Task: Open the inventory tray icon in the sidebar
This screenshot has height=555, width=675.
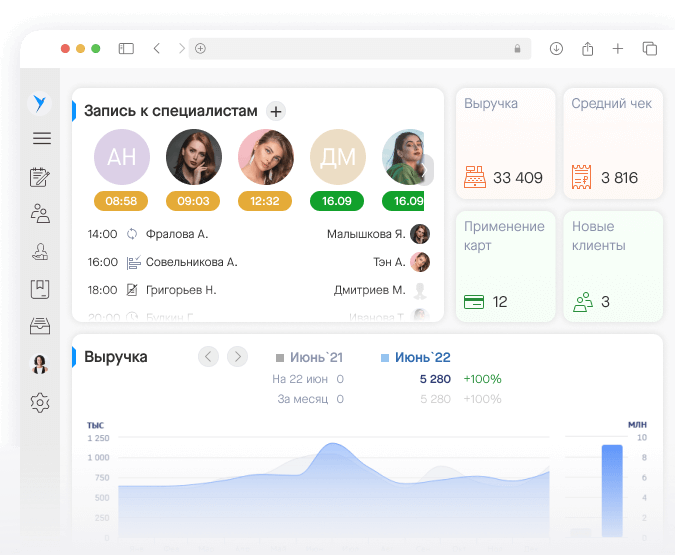Action: click(x=40, y=326)
